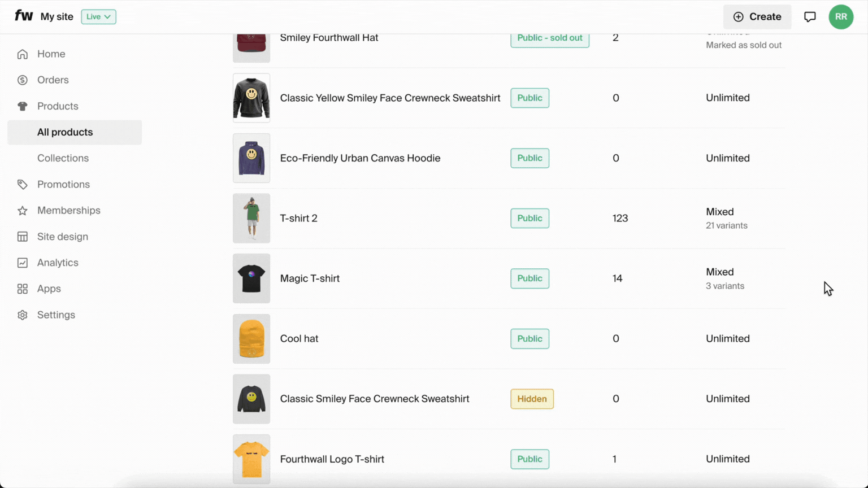The image size is (868, 488).
Task: Open Promotions using the tag icon
Action: point(22,184)
